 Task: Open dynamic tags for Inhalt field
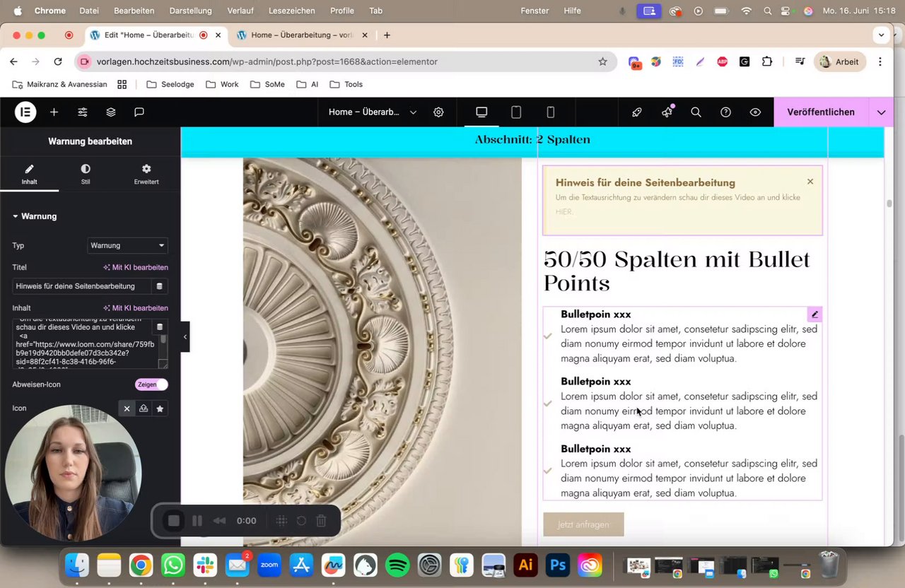pyautogui.click(x=160, y=327)
